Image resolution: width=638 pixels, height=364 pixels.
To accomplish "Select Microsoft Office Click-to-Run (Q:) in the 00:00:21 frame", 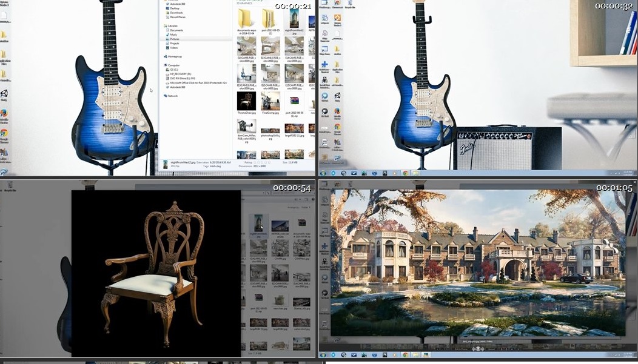I will 196,83.
